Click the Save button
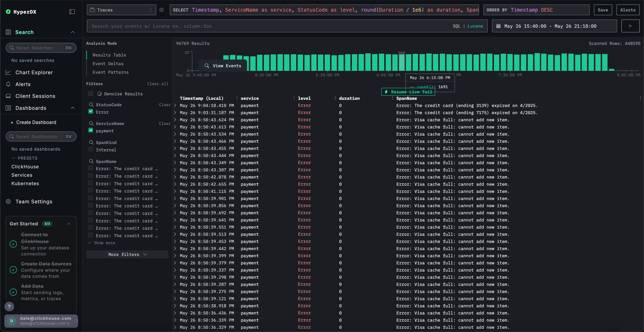The height and width of the screenshot is (332, 644). click(602, 10)
